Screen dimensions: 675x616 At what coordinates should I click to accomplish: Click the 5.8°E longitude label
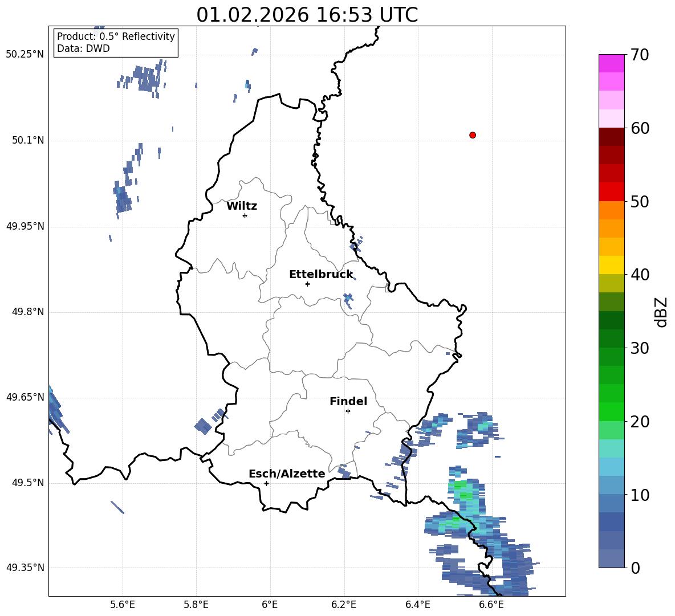(196, 605)
